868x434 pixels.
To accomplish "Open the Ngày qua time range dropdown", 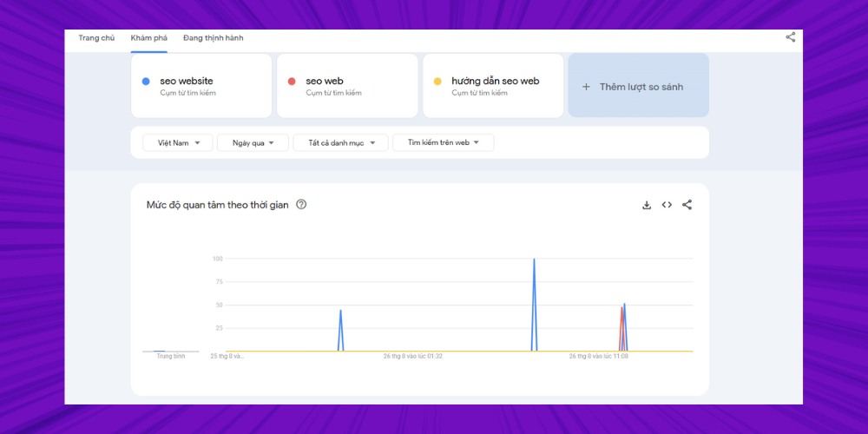I will (253, 143).
